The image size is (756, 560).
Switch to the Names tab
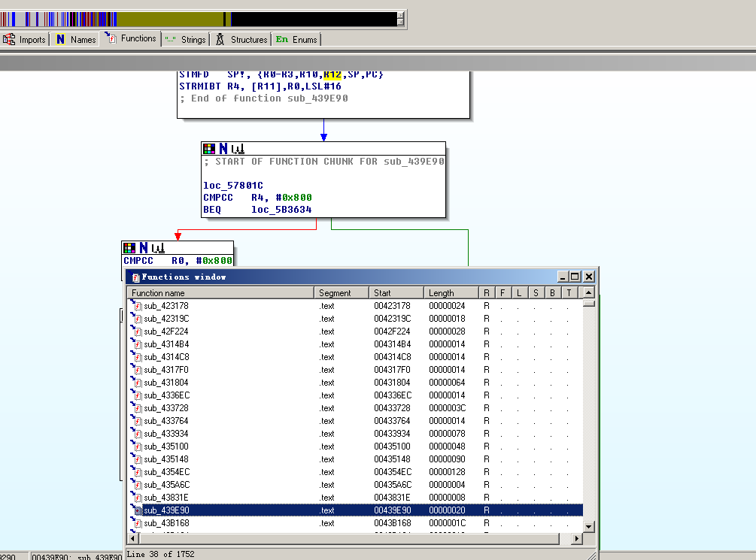pyautogui.click(x=75, y=39)
